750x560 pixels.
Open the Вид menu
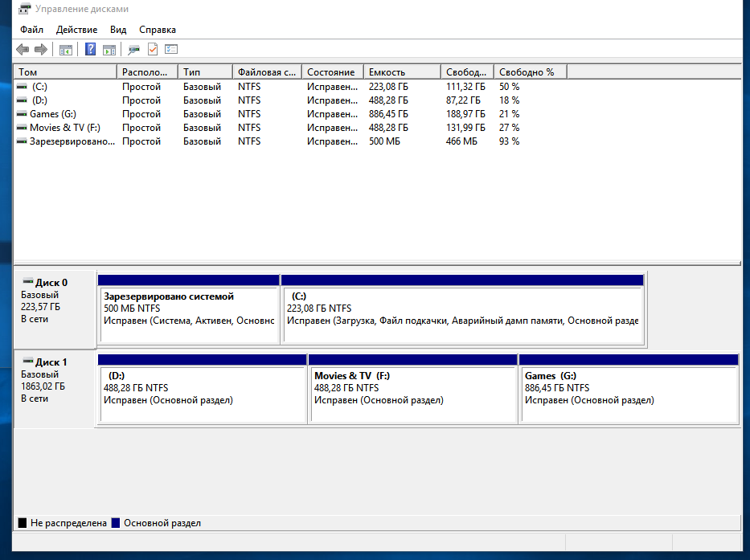118,30
